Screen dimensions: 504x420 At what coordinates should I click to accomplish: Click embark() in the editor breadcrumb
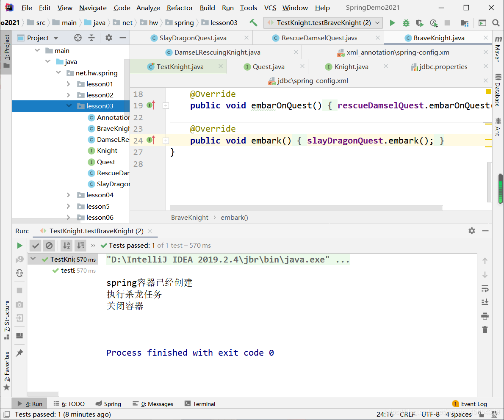click(x=234, y=218)
